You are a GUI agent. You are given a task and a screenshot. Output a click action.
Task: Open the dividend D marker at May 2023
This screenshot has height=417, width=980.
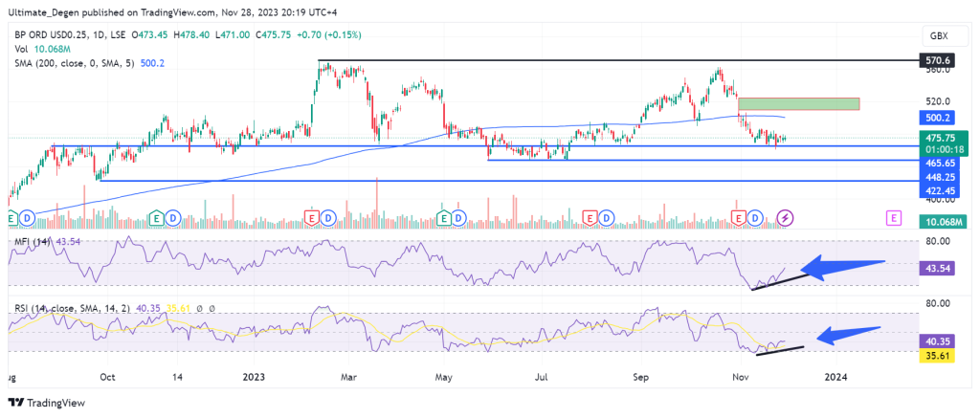[x=459, y=218]
